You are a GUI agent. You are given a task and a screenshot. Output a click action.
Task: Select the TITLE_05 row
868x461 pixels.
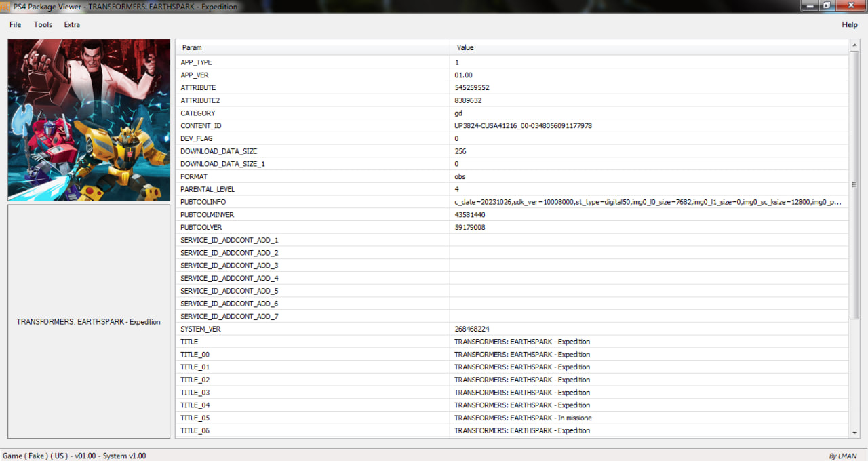coord(512,418)
